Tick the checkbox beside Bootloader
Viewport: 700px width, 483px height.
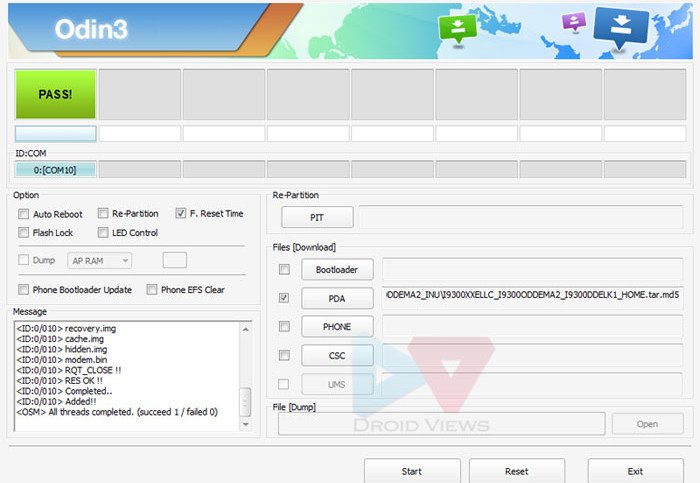point(284,269)
